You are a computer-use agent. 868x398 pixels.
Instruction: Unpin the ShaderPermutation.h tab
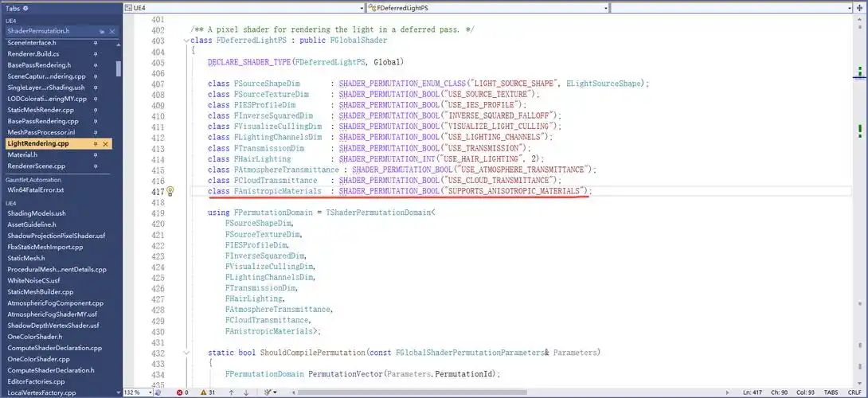tap(102, 32)
